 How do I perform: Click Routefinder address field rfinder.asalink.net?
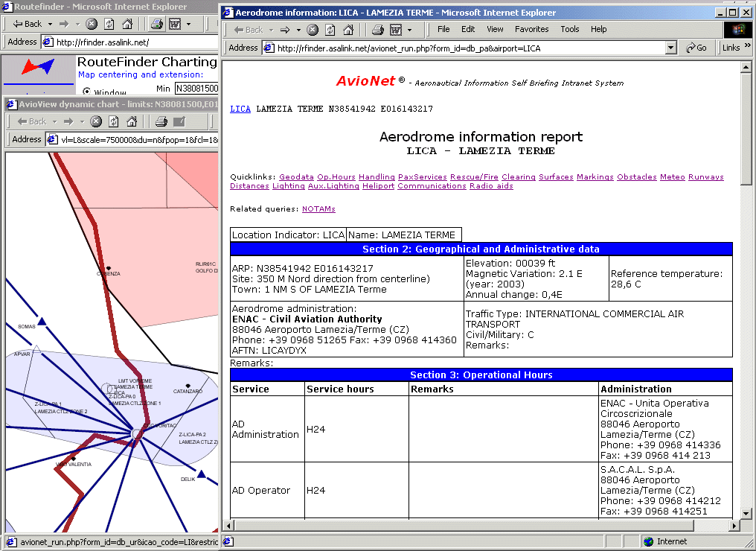click(130, 42)
